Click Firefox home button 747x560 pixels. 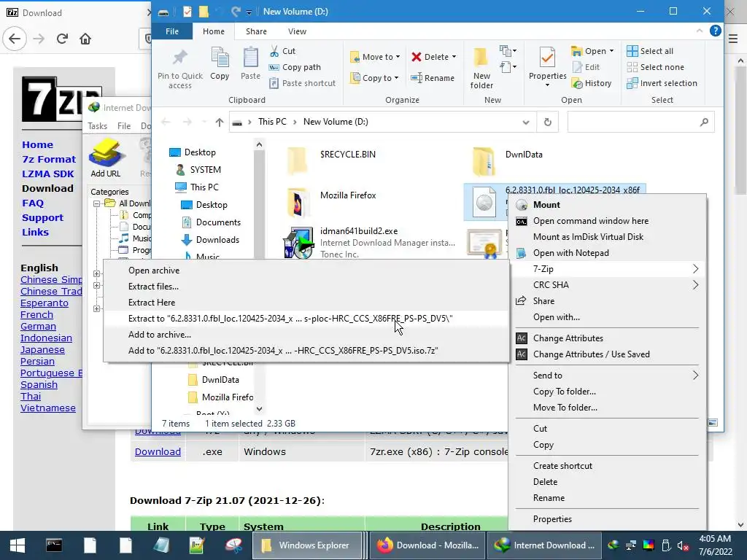85,39
